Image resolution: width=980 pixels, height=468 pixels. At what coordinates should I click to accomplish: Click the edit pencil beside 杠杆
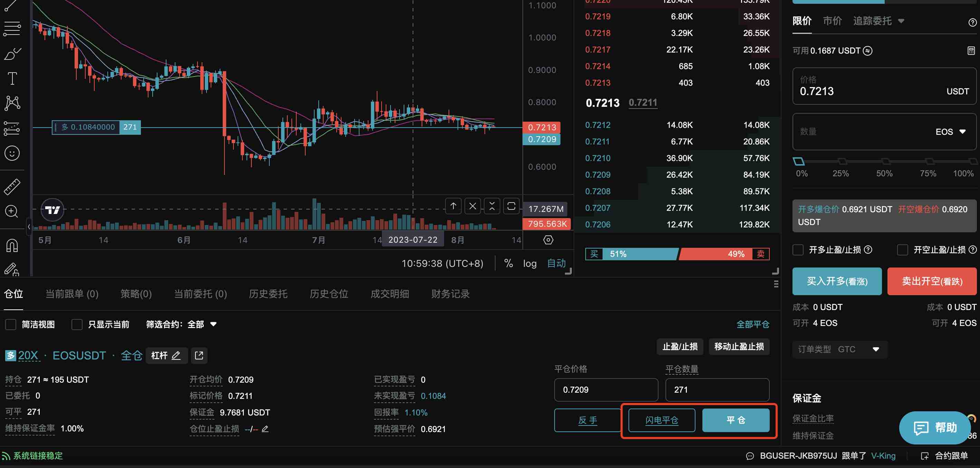(176, 356)
